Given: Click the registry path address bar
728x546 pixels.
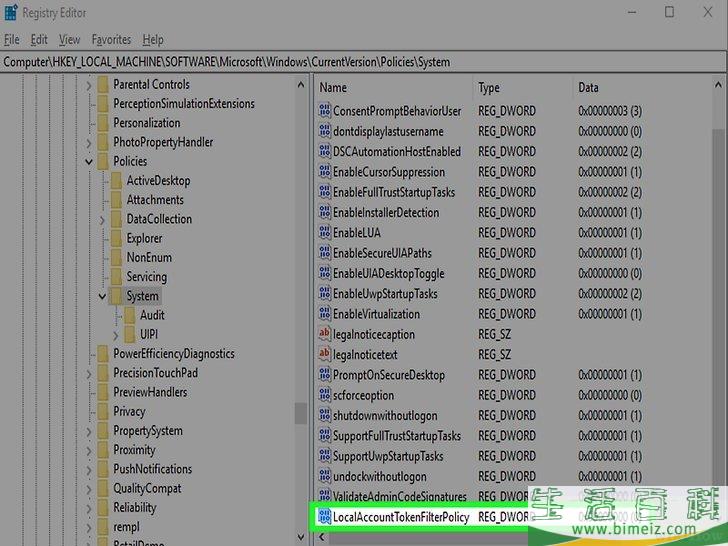Looking at the screenshot, I should click(364, 62).
